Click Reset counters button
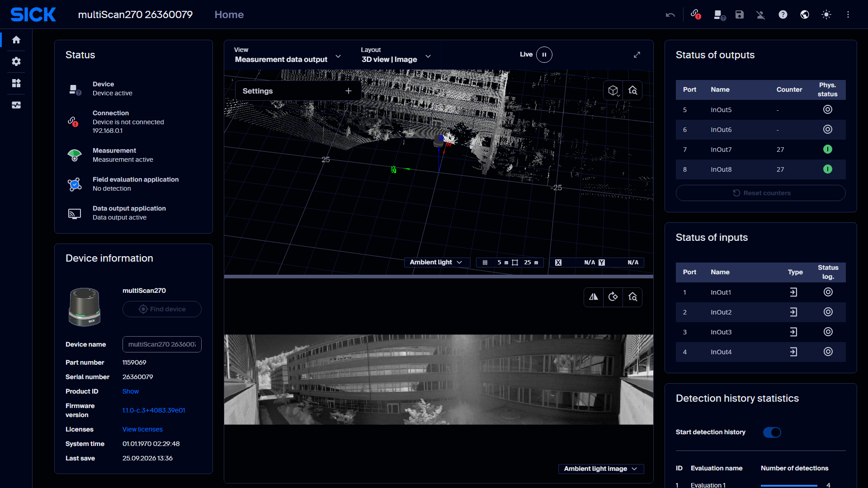The image size is (868, 488). coord(761,193)
